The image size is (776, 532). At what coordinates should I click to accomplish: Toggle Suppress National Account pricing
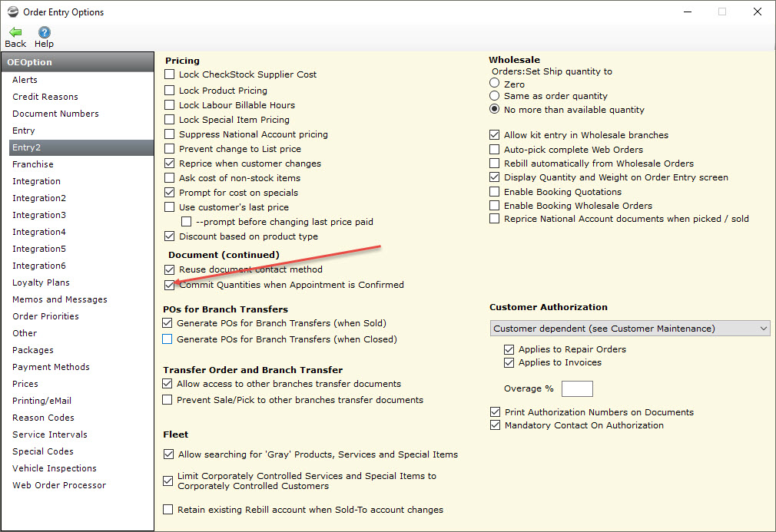click(169, 134)
